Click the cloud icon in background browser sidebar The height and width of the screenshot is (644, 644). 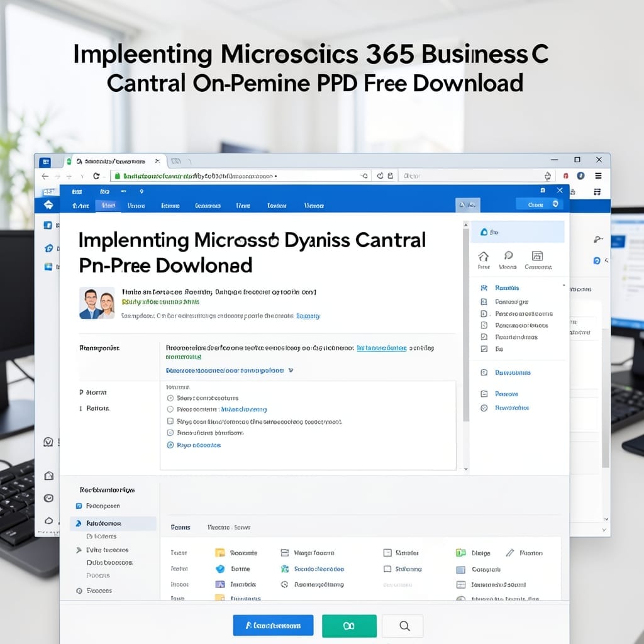(x=48, y=520)
